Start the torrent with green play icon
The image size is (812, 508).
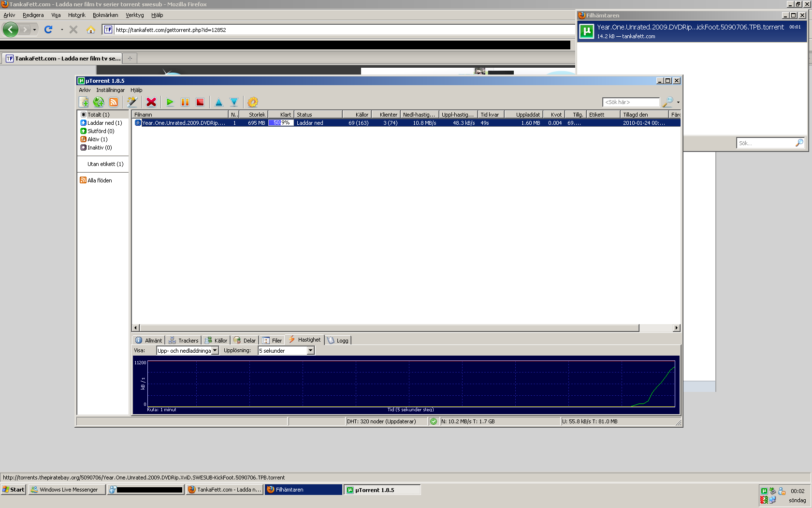(170, 102)
